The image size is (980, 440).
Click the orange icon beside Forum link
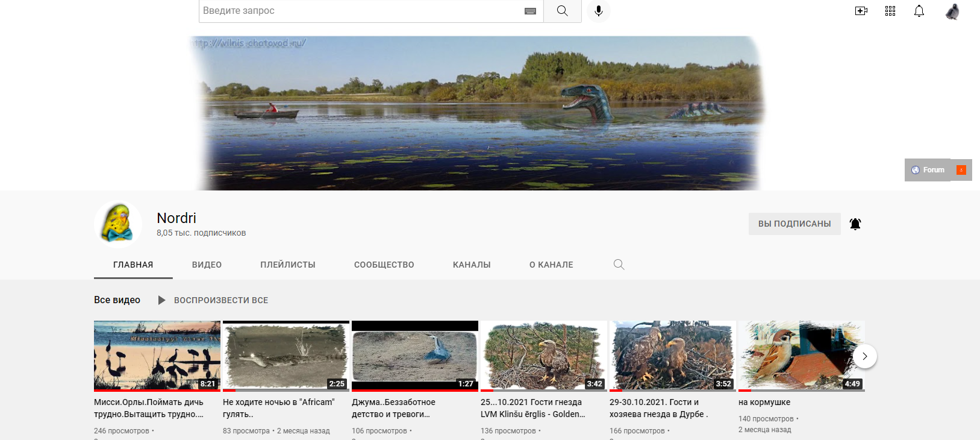coord(961,170)
